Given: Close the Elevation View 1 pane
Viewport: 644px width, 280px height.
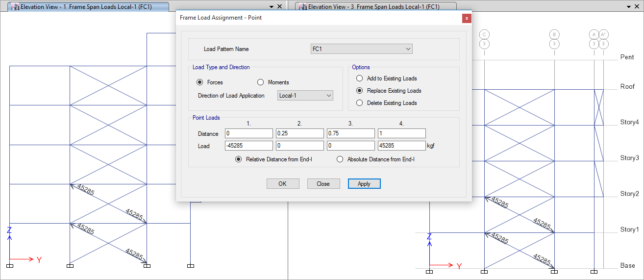Looking at the screenshot, I should click(279, 7).
